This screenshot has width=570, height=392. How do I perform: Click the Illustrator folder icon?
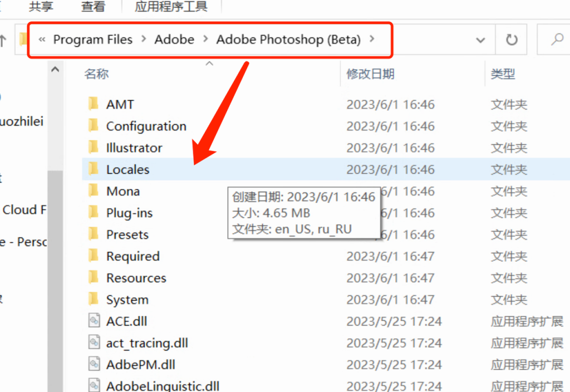(93, 148)
